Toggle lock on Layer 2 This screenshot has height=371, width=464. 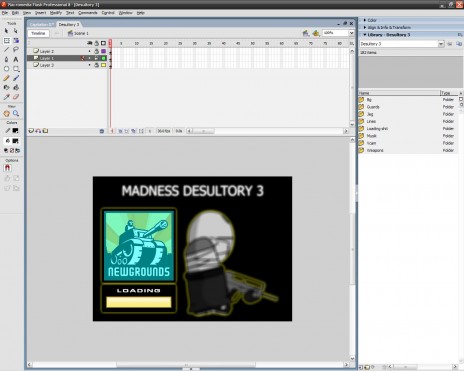96,51
